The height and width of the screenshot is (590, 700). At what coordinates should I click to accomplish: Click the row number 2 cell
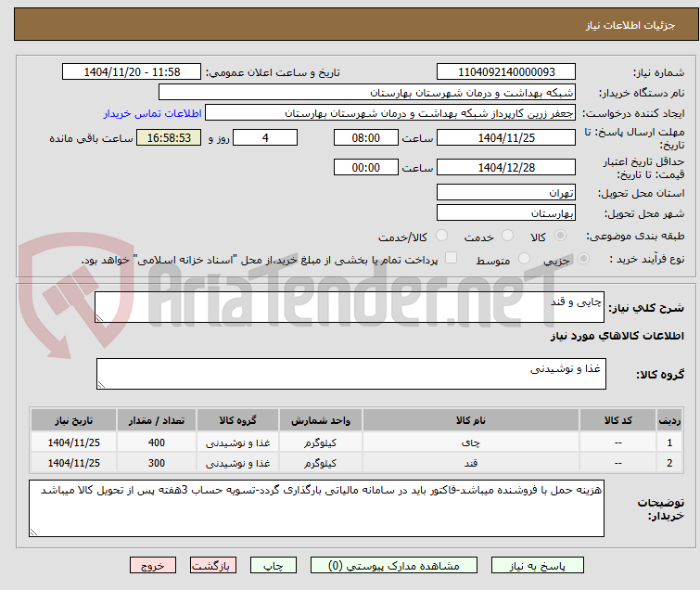(669, 463)
